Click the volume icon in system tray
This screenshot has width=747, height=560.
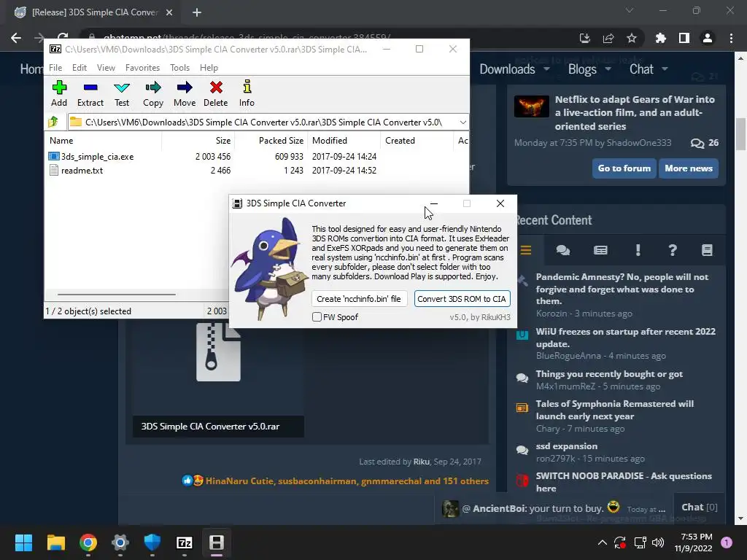click(x=658, y=542)
